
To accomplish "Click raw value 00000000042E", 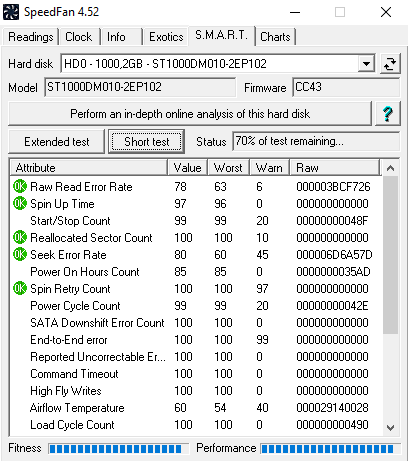I will click(x=332, y=306).
